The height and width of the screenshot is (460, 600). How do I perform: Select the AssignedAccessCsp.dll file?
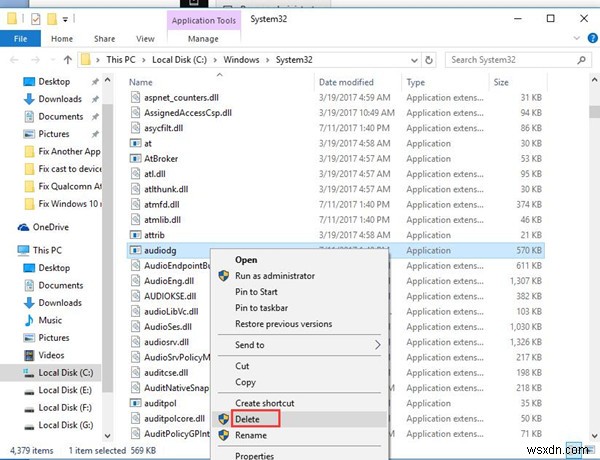click(188, 113)
